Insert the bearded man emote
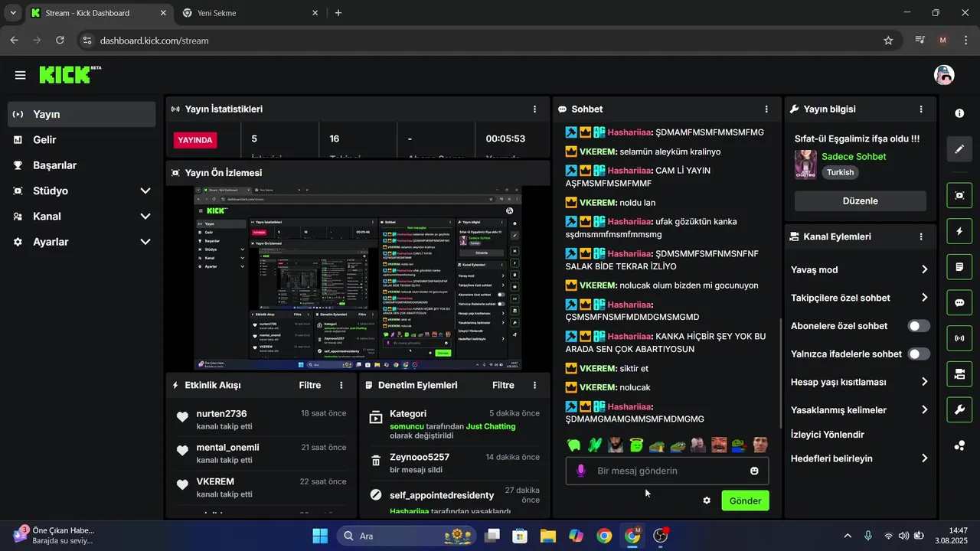This screenshot has width=980, height=551. [x=616, y=445]
